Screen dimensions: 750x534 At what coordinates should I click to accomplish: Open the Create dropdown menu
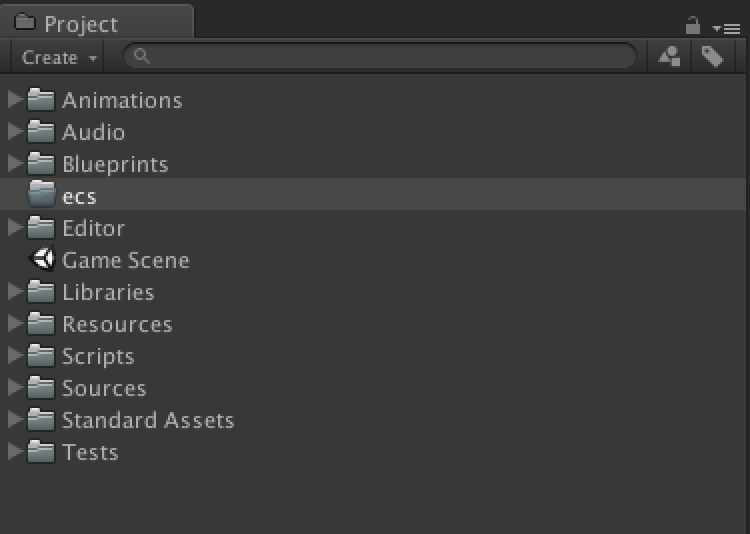[56, 57]
